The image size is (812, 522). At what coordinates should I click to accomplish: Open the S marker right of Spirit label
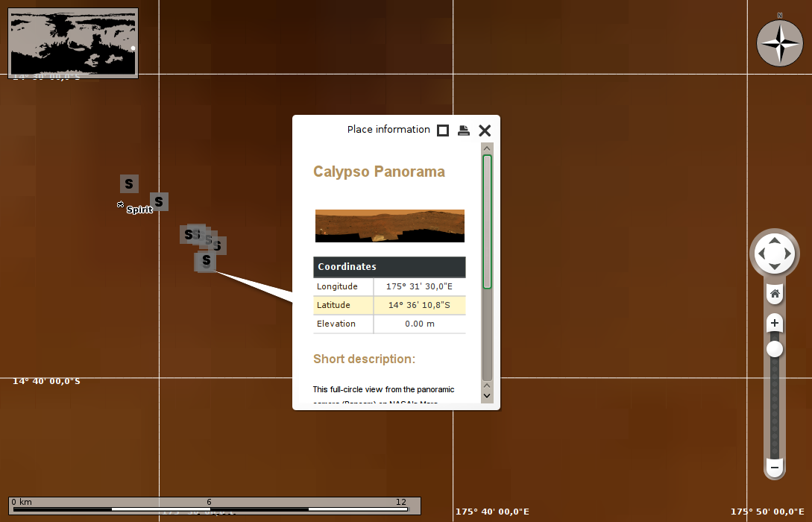(x=159, y=201)
